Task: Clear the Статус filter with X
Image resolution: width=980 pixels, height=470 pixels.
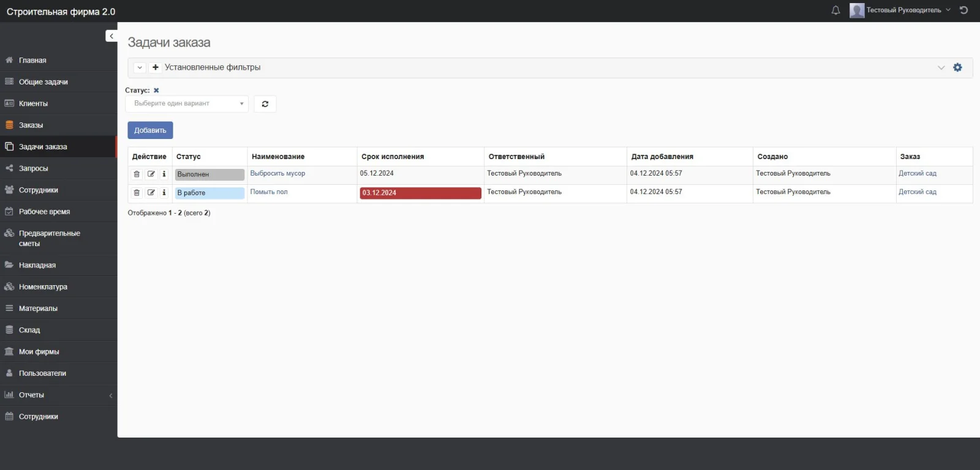Action: (156, 91)
